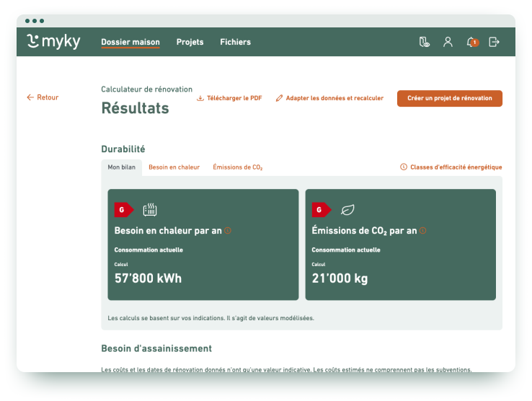This screenshot has height=401, width=532.
Task: Open the user profile icon
Action: click(448, 42)
